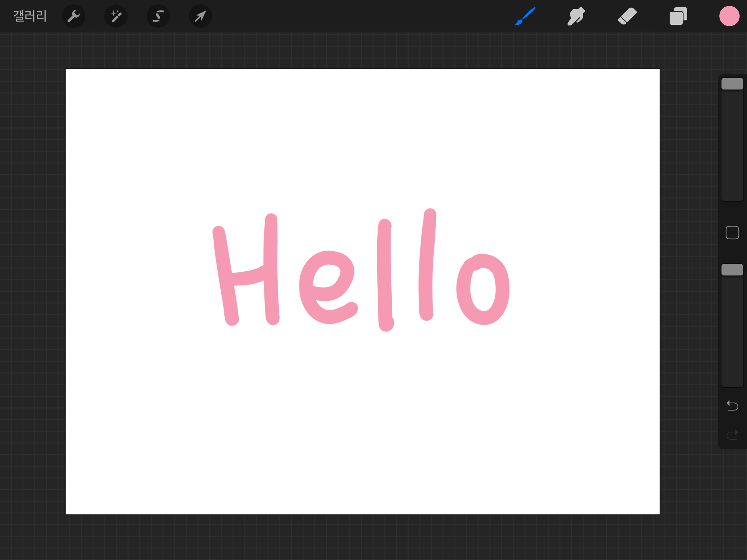Click the brush size slider handle

pyautogui.click(x=732, y=84)
